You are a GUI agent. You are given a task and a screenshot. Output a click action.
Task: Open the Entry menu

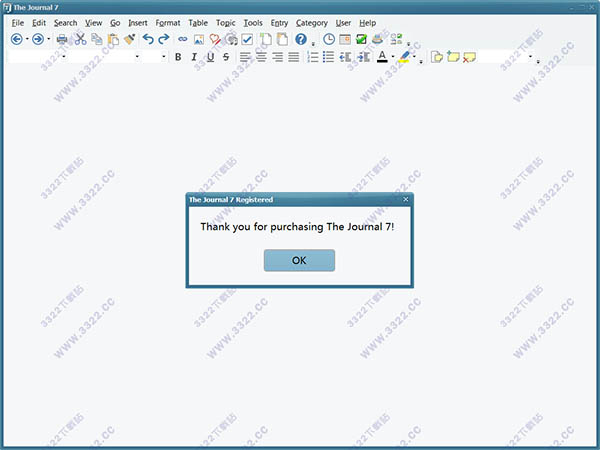pyautogui.click(x=279, y=23)
